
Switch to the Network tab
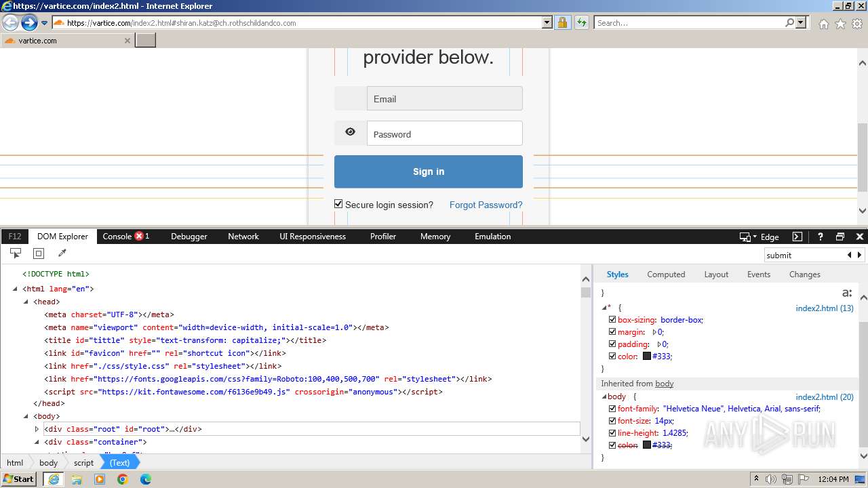tap(243, 237)
